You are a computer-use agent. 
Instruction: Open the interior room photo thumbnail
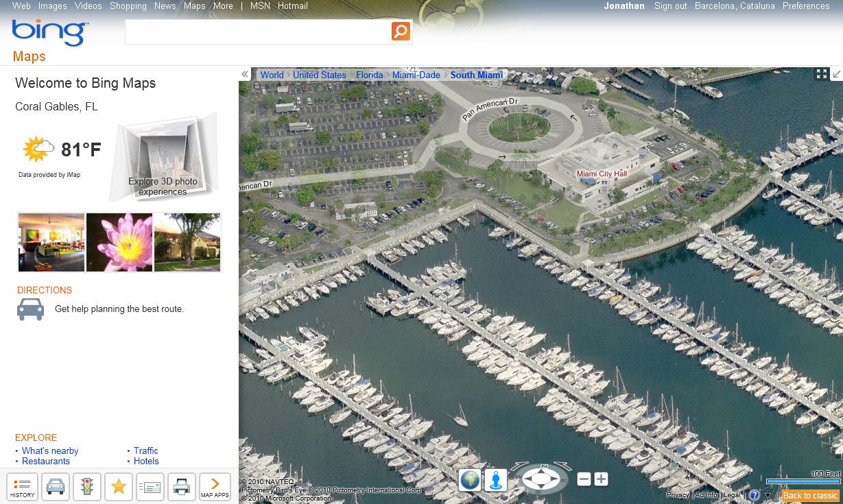tap(51, 242)
